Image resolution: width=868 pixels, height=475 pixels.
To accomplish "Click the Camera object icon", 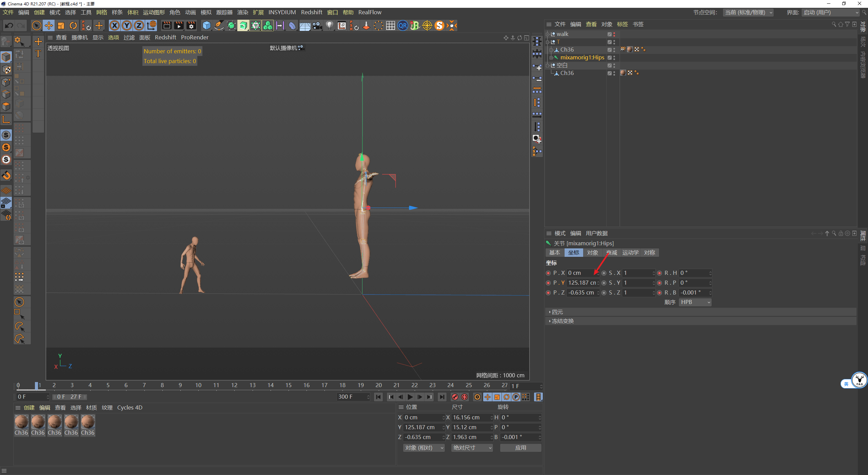I will [x=317, y=25].
